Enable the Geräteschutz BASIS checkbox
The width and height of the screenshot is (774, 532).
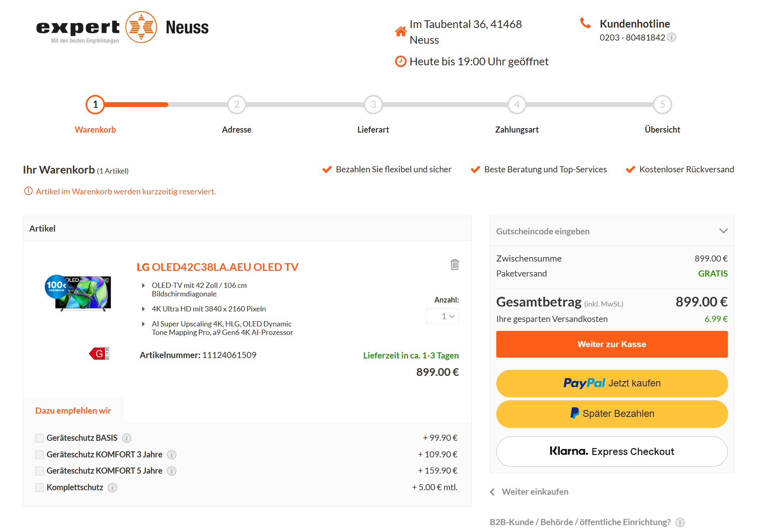tap(39, 438)
